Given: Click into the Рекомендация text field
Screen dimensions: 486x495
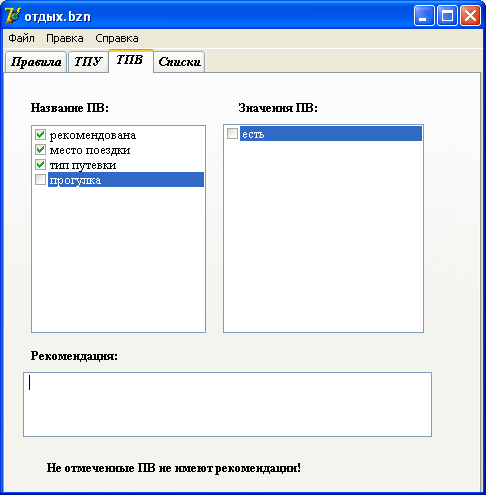Looking at the screenshot, I should click(227, 404).
